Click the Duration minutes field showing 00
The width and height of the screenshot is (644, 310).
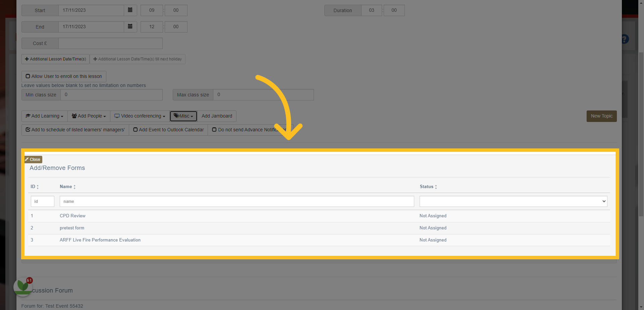click(x=394, y=10)
